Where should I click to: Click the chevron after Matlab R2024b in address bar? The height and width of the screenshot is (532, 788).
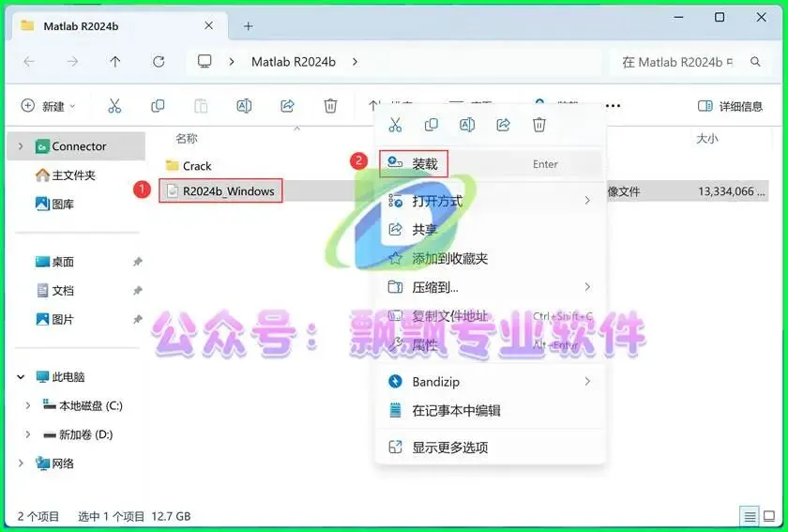[356, 62]
